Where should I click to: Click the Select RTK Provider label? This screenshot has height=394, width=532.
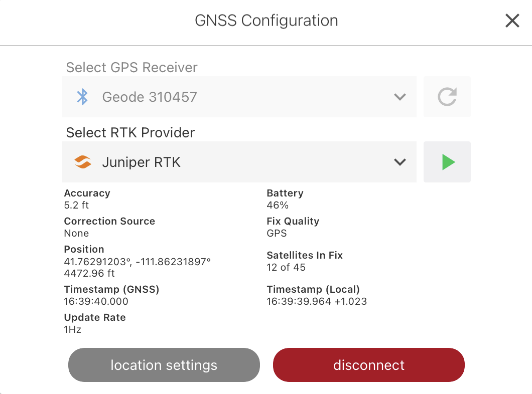click(x=130, y=132)
